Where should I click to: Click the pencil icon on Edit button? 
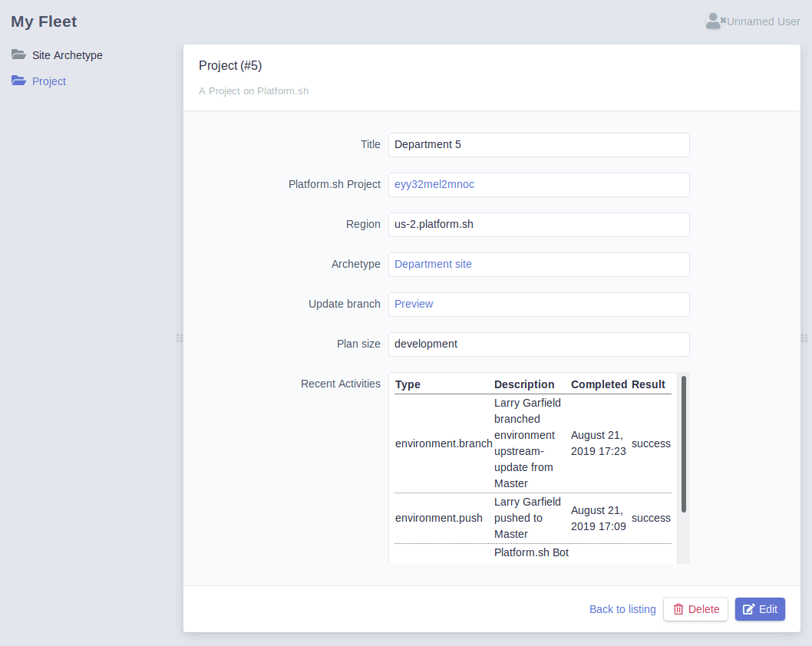point(749,609)
